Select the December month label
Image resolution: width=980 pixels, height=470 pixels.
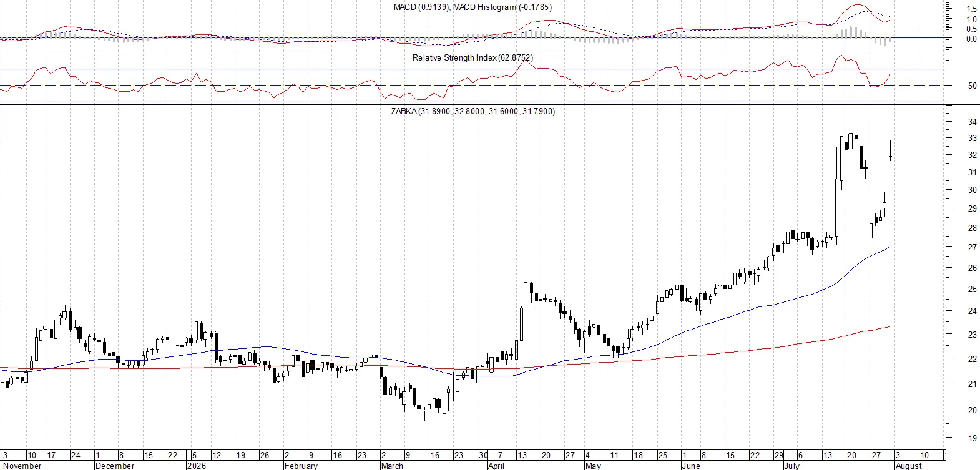[115, 466]
